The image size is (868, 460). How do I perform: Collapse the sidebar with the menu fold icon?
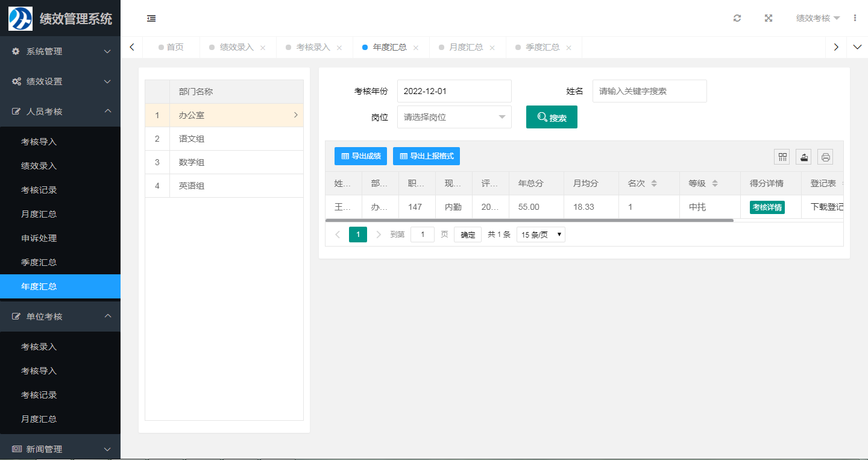pyautogui.click(x=151, y=19)
